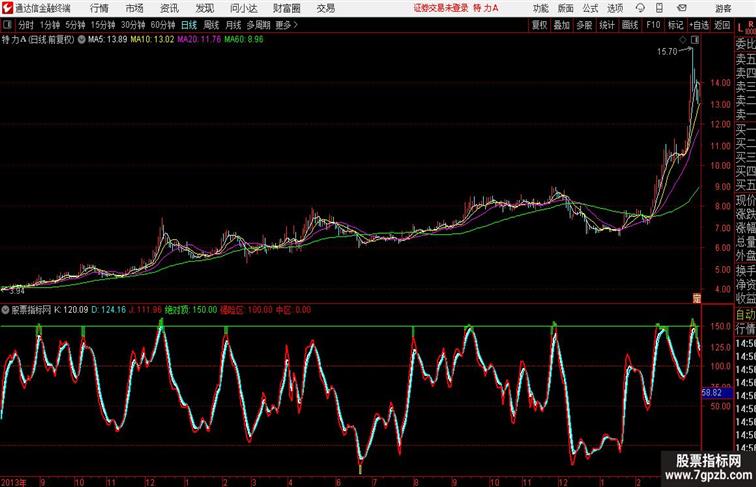This screenshot has height=487, width=756.
Task: Click the K: 120.09 indicator value
Action: point(71,310)
